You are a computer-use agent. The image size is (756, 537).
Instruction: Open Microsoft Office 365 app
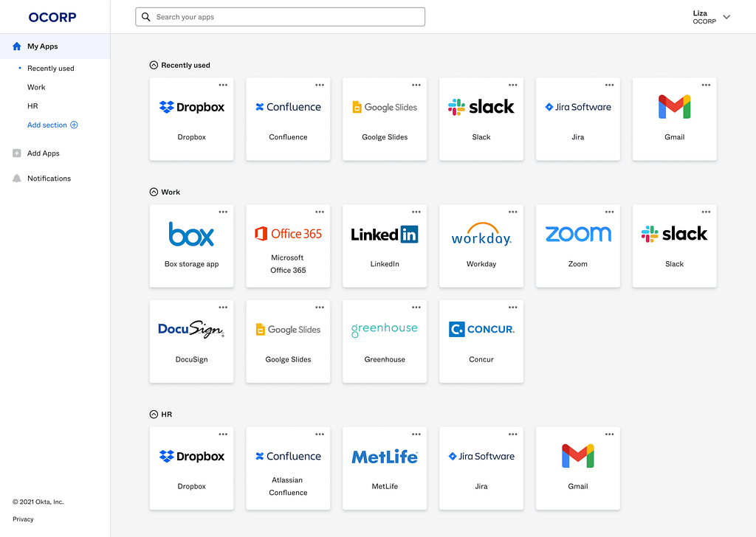click(288, 246)
